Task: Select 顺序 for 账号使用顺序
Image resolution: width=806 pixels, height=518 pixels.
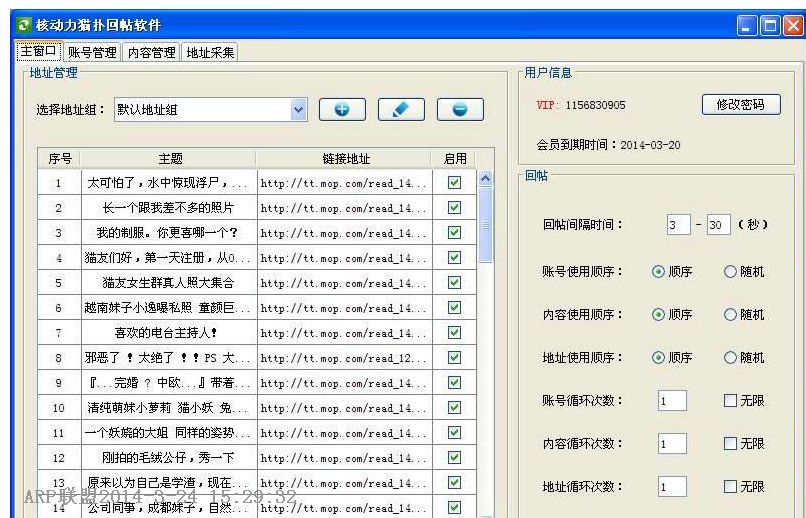Action: coord(658,271)
